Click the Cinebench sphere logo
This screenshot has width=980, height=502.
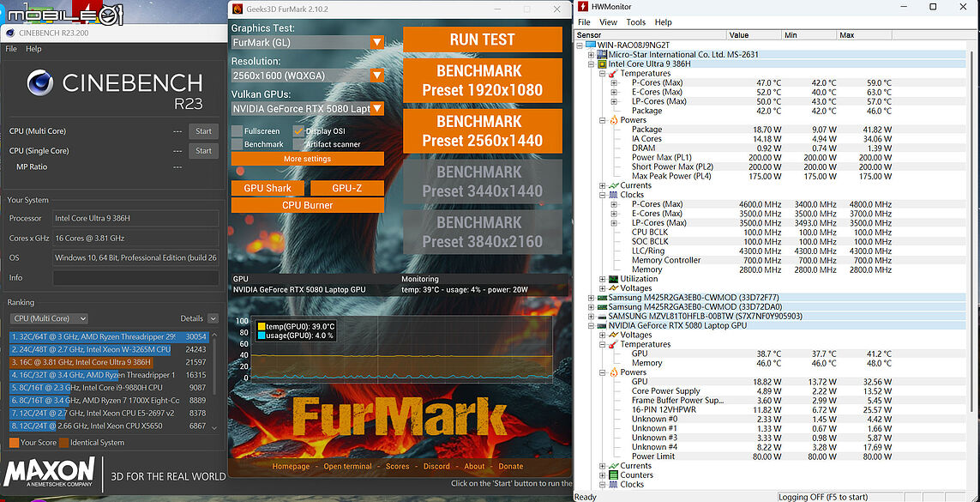[39, 82]
